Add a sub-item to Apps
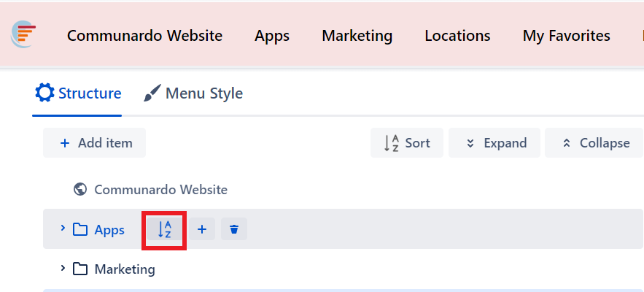The width and height of the screenshot is (644, 292). click(202, 230)
